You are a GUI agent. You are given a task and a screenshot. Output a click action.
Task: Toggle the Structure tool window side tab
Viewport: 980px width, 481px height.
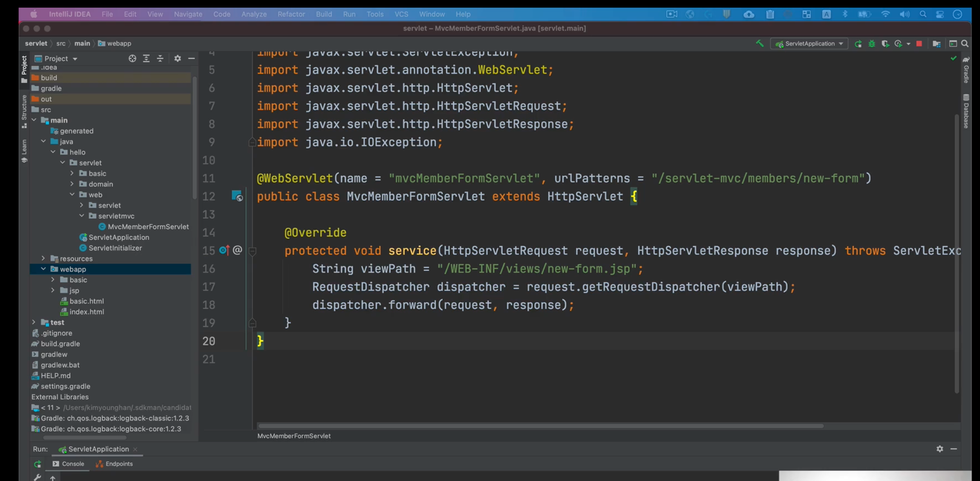tap(24, 112)
